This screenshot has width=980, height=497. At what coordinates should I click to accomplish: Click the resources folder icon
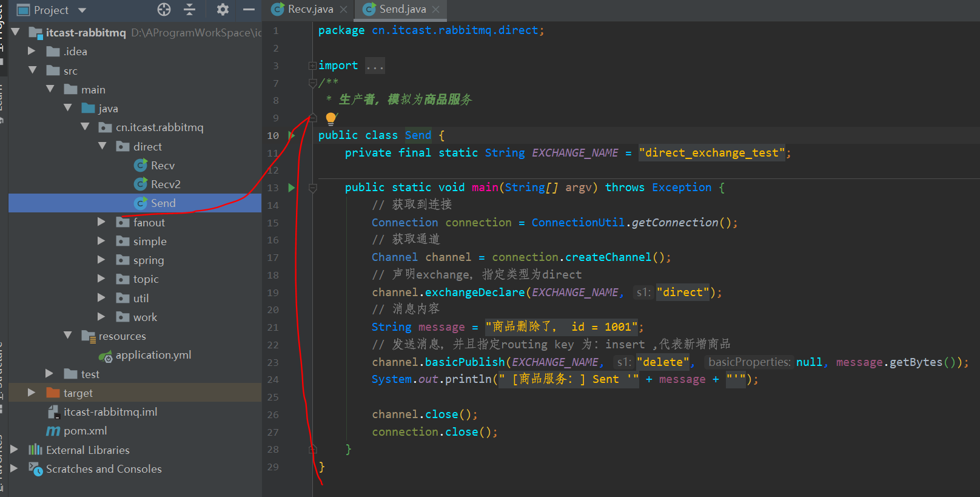click(x=89, y=336)
